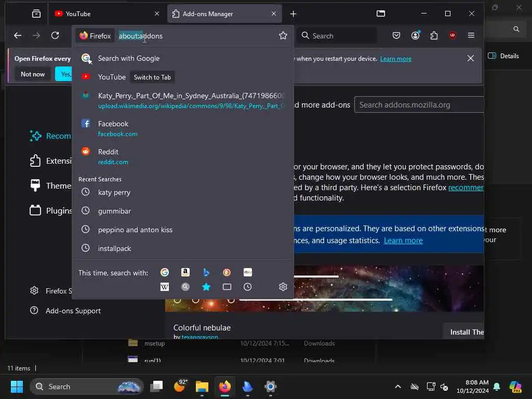Open the Pocket save icon
This screenshot has height=399, width=532.
(396, 35)
